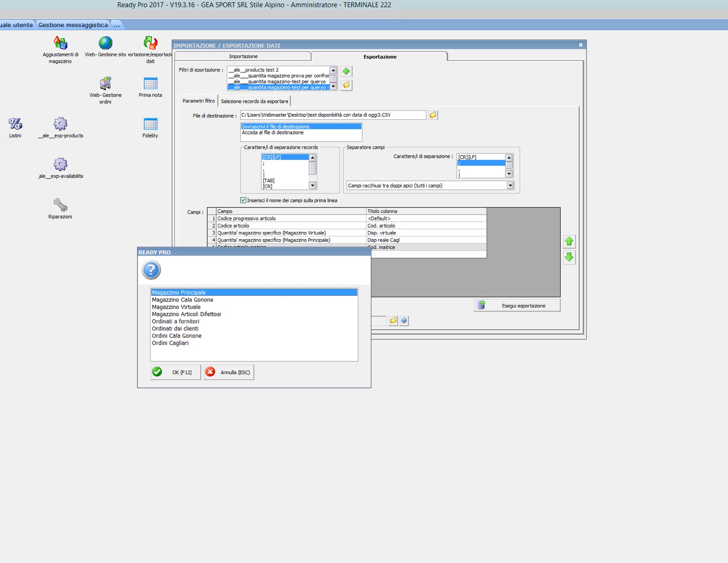
Task: Open Web - Gestione ordini icon
Action: tap(105, 83)
